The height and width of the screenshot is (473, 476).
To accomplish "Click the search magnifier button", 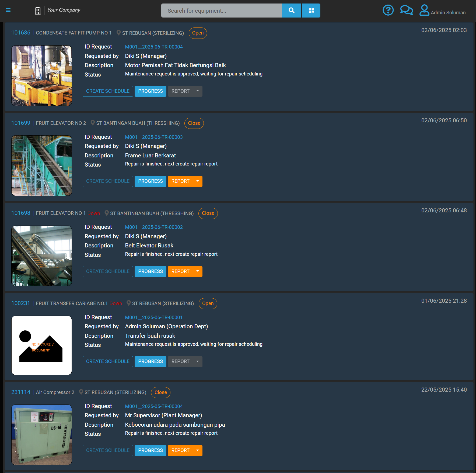I will click(291, 11).
